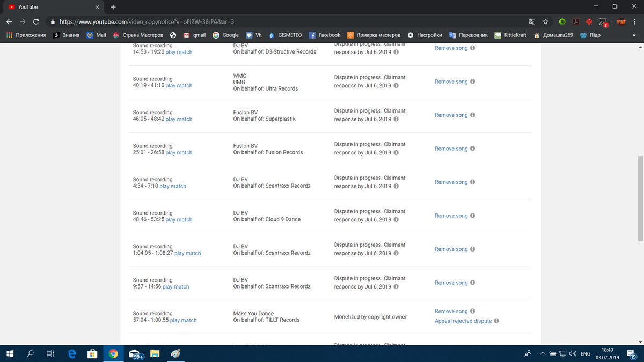This screenshot has height=362, width=644.
Task: Open the Настройки bookmark
Action: 425,35
